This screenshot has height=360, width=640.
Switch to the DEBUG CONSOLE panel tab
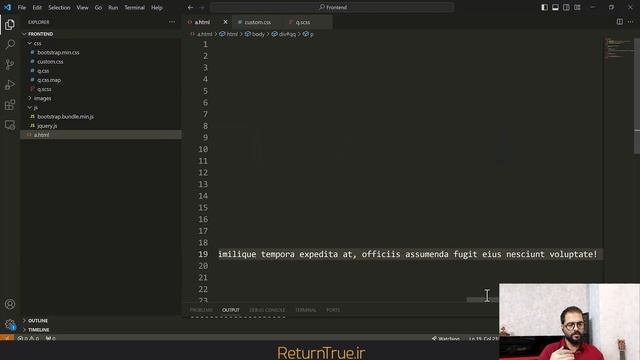pos(267,310)
